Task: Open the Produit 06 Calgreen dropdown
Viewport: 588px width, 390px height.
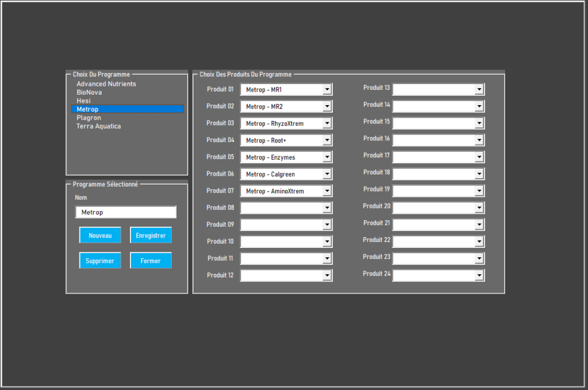Action: point(327,174)
